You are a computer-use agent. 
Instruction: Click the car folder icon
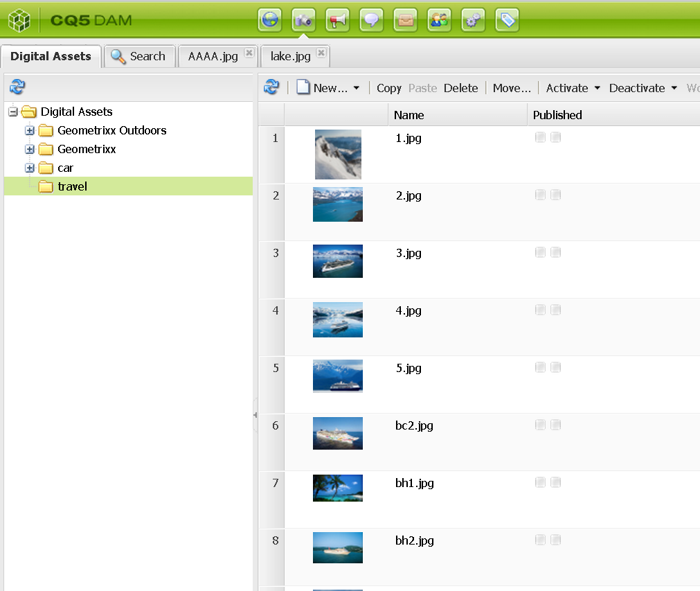click(46, 168)
